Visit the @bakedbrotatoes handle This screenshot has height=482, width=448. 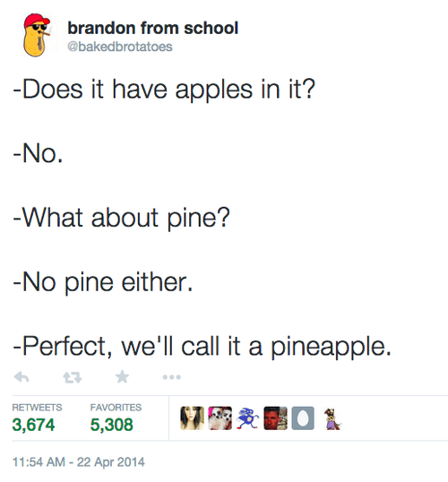point(120,47)
